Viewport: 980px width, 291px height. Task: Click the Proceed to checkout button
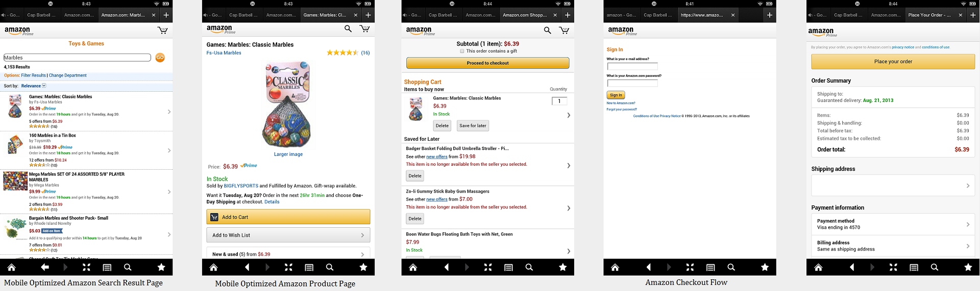[x=487, y=63]
